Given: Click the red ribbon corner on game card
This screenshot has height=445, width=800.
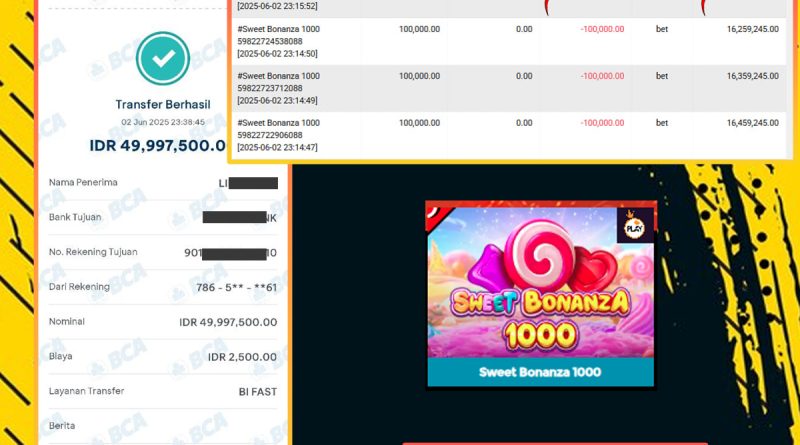Looking at the screenshot, I should [437, 216].
